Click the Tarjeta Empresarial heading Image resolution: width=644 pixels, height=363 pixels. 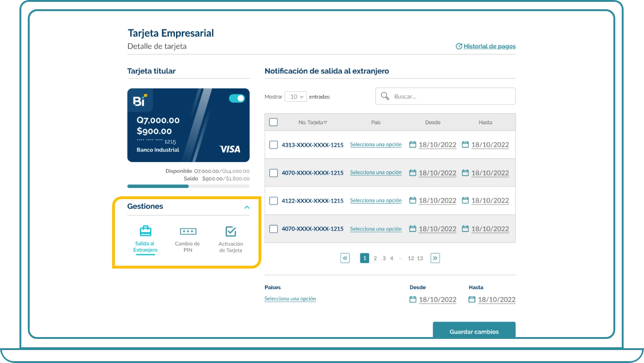(x=170, y=33)
